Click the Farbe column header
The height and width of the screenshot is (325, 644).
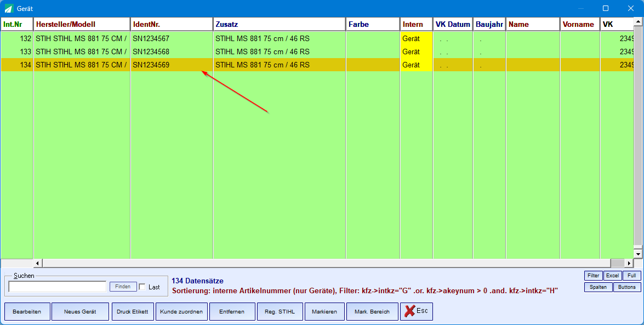(x=373, y=24)
